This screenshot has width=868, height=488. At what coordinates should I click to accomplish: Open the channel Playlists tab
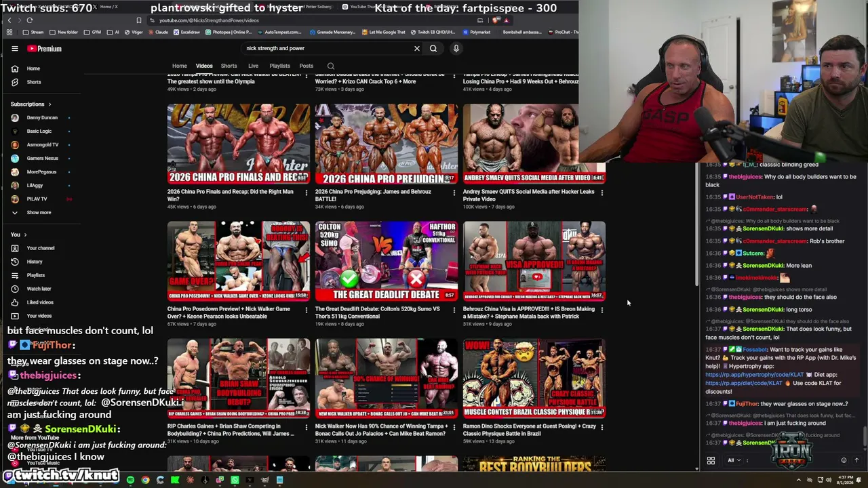point(279,66)
